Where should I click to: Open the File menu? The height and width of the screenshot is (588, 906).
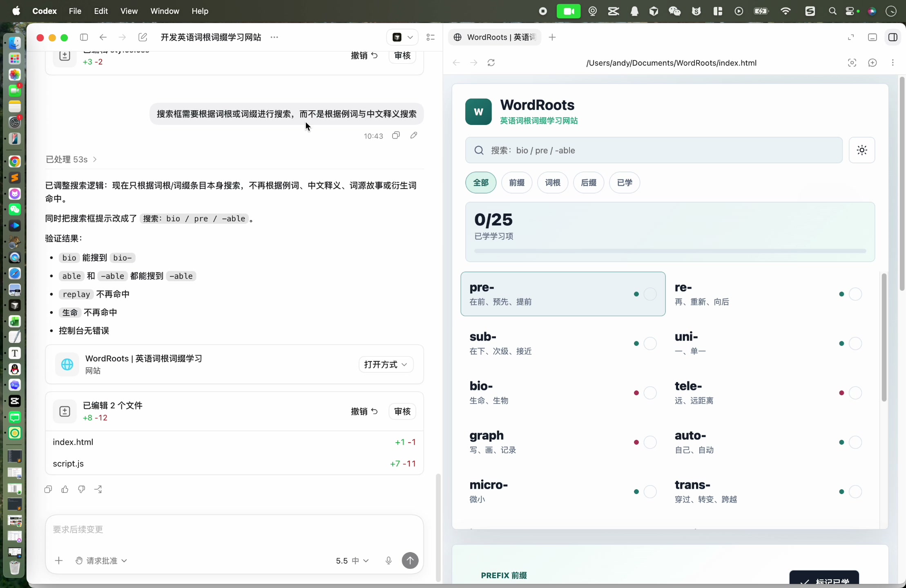point(75,11)
